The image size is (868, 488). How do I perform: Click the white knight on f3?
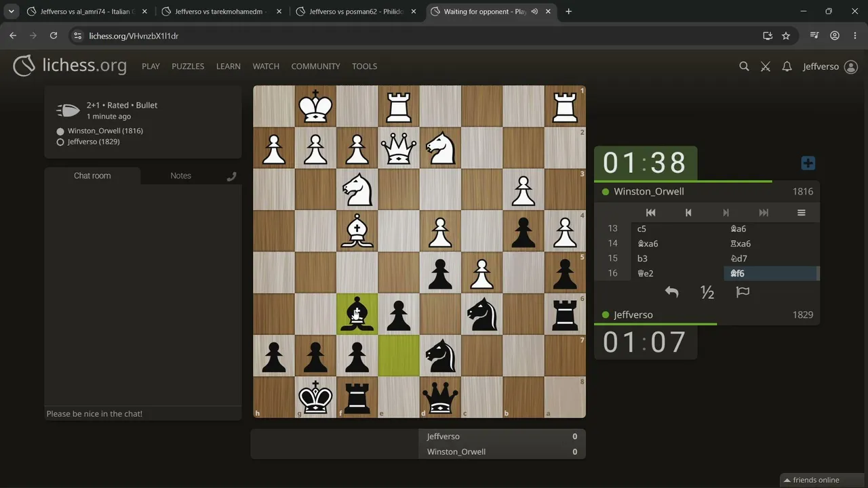357,189
